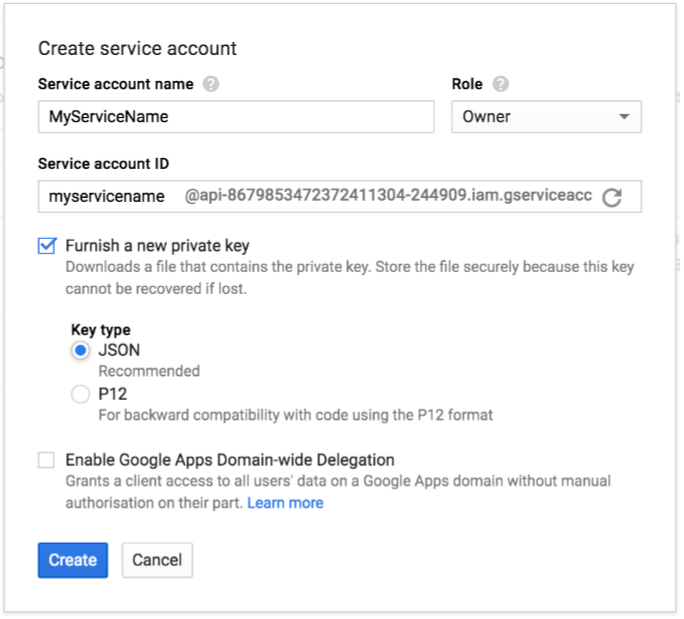
Task: Click the Cancel button
Action: [157, 560]
